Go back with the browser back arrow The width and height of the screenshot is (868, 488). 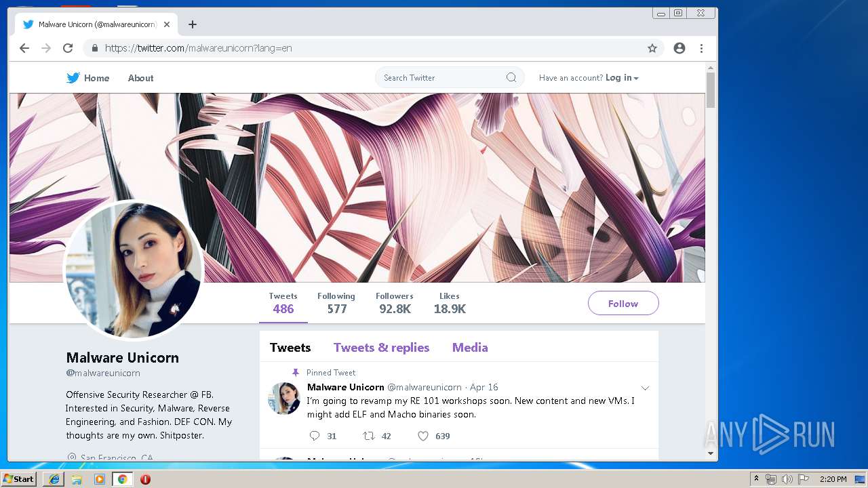[x=24, y=48]
